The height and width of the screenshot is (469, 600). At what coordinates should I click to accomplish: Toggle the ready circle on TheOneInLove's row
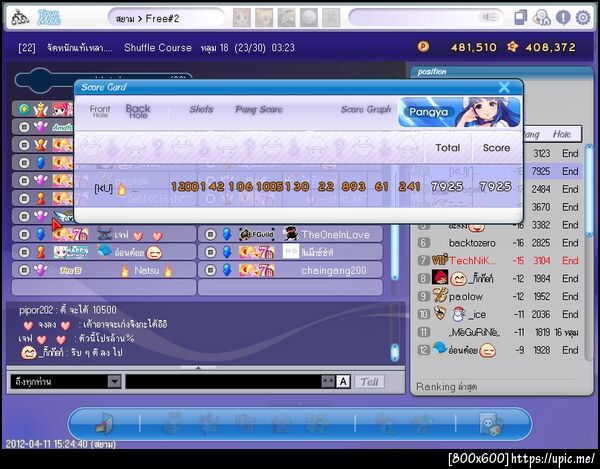210,234
